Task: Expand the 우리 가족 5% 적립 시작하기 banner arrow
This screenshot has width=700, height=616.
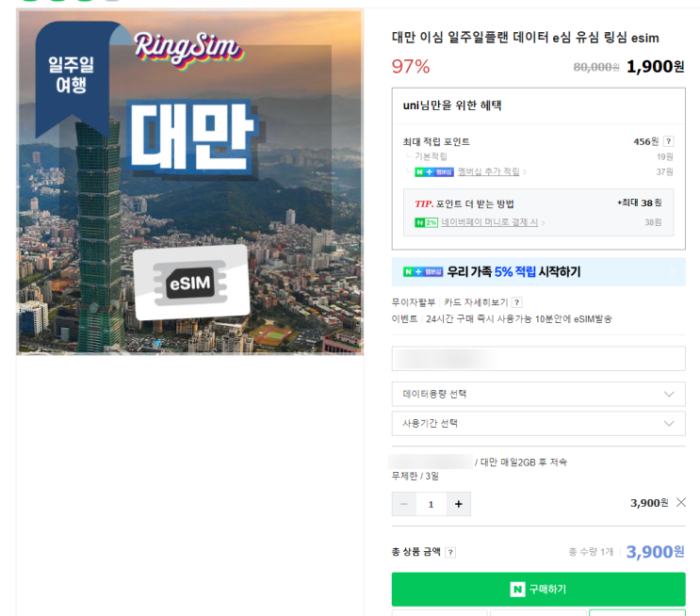Action: 673,271
